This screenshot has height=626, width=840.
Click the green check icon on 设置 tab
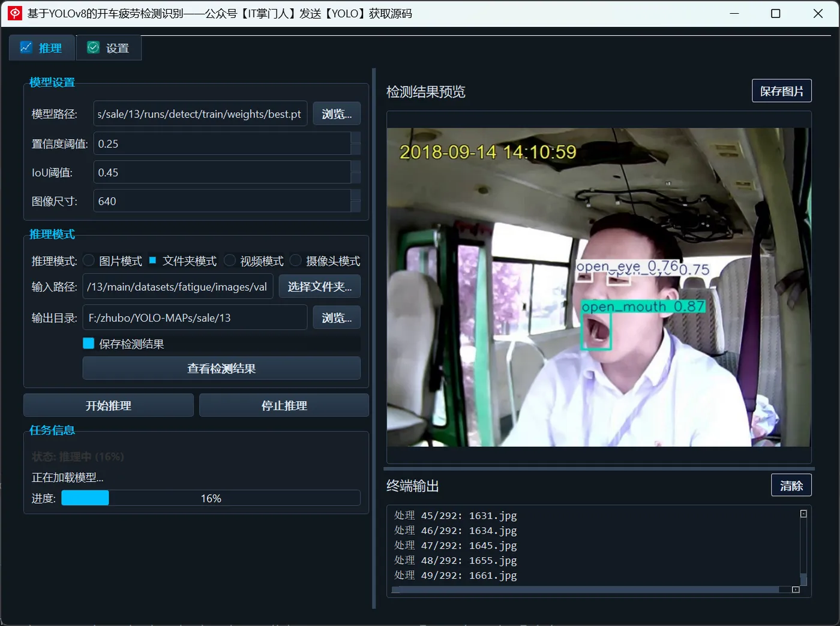(93, 47)
